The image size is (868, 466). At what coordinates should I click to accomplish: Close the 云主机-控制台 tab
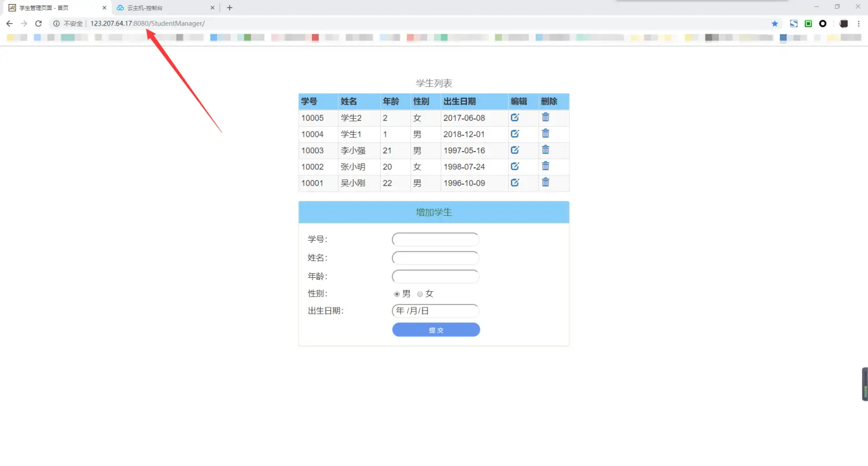pyautogui.click(x=212, y=8)
